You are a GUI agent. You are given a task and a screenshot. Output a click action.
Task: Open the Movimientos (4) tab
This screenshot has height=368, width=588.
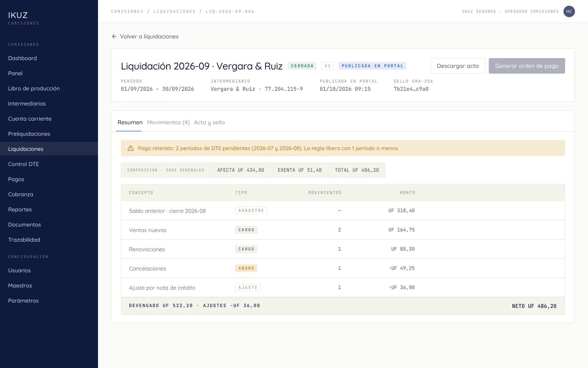(168, 122)
